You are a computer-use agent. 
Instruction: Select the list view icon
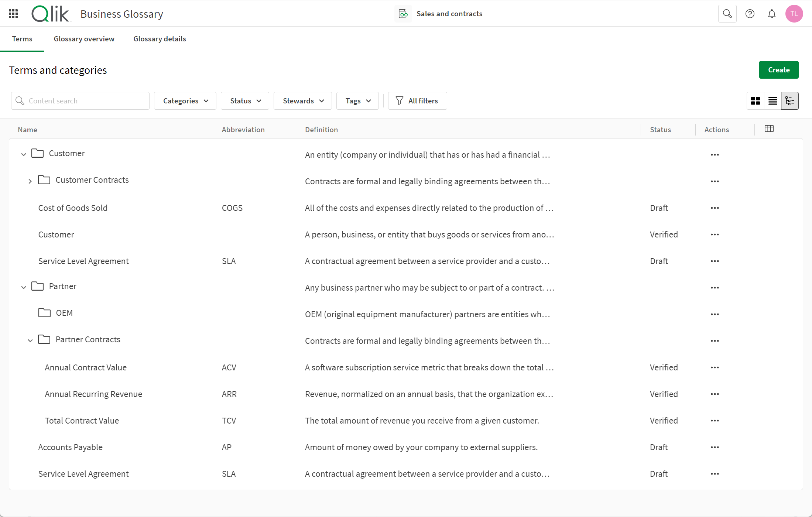click(x=773, y=101)
